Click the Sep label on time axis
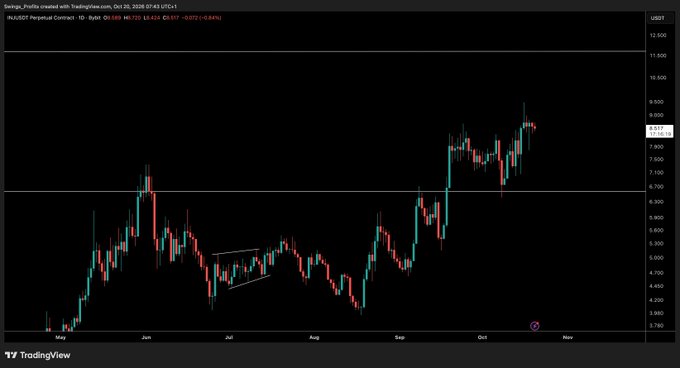The height and width of the screenshot is (368, 680). 399,337
